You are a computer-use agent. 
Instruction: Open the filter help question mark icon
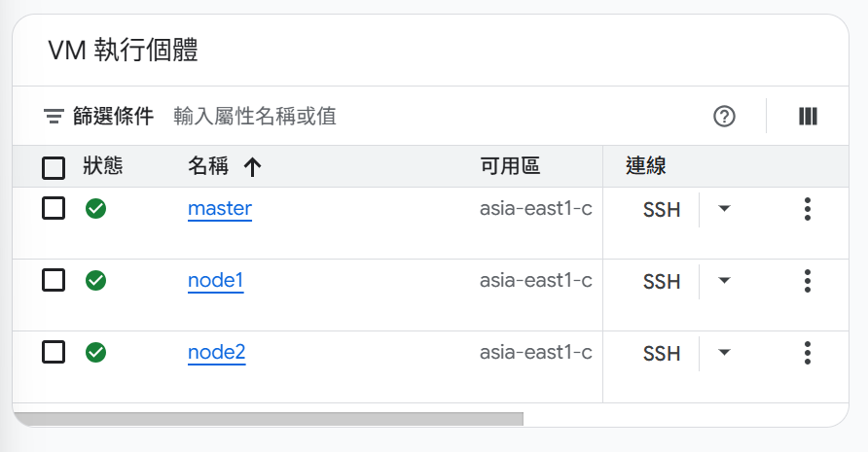tap(724, 117)
